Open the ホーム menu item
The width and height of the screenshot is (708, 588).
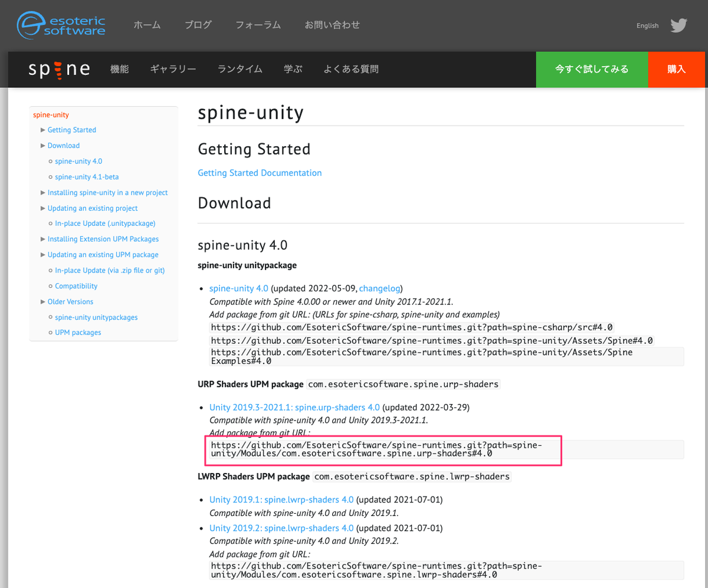coord(147,25)
